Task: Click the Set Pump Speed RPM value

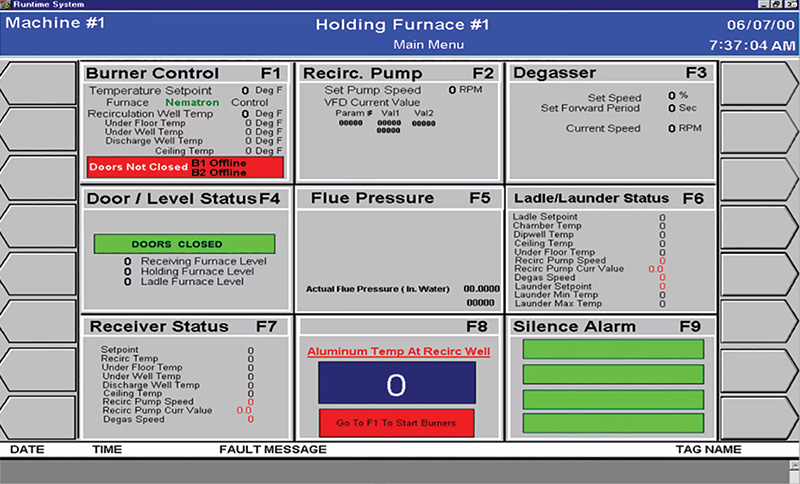Action: click(x=452, y=90)
